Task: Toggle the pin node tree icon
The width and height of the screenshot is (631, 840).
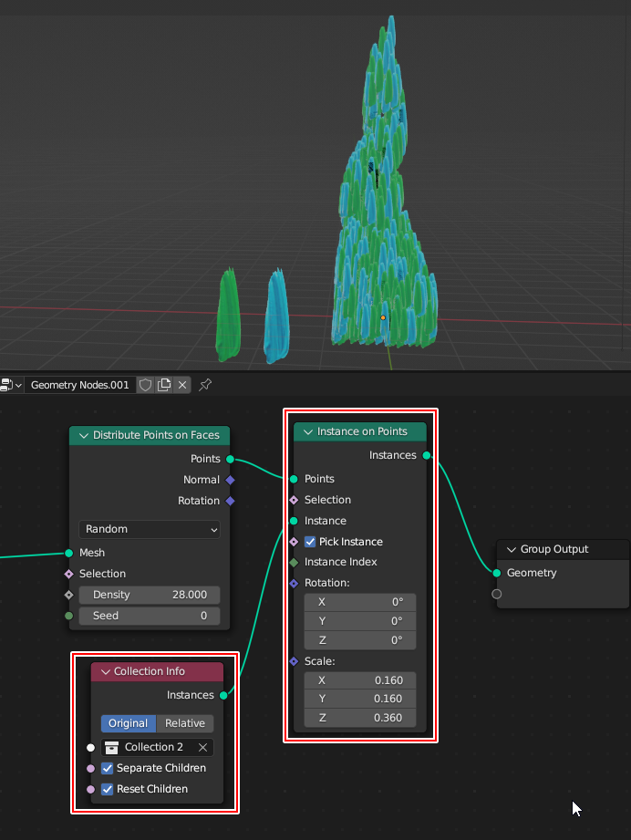Action: [x=205, y=385]
